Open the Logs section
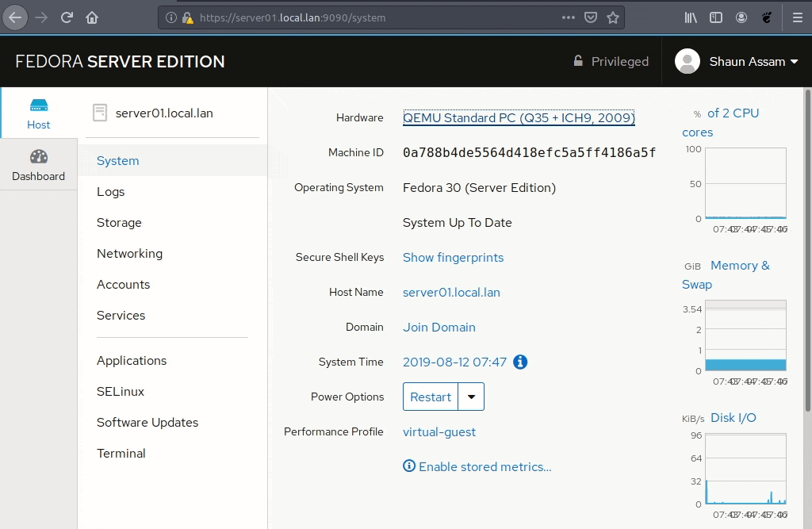Image resolution: width=812 pixels, height=529 pixels. coord(111,191)
